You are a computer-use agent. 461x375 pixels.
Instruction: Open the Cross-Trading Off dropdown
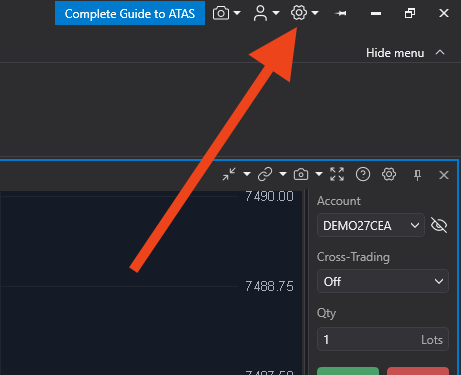click(x=383, y=281)
